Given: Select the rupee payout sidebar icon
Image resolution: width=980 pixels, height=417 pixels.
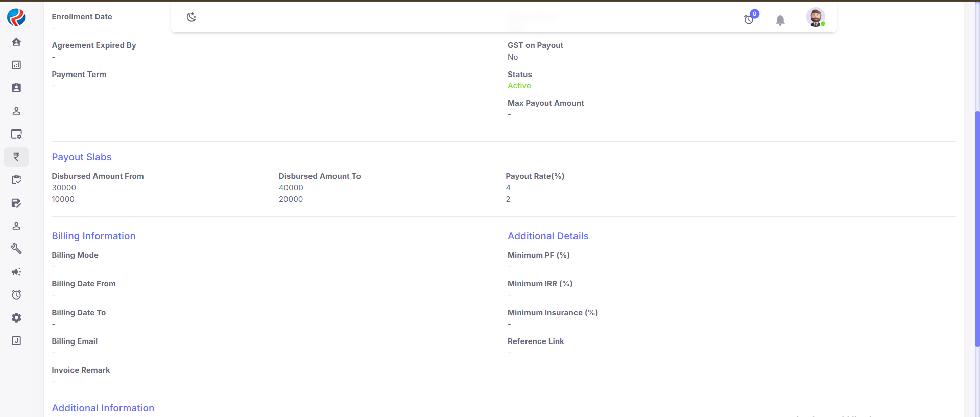Looking at the screenshot, I should click(16, 157).
